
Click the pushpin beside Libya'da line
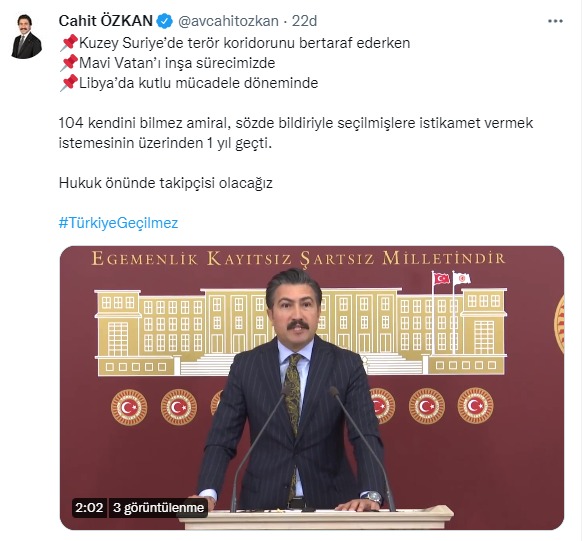pyautogui.click(x=69, y=83)
